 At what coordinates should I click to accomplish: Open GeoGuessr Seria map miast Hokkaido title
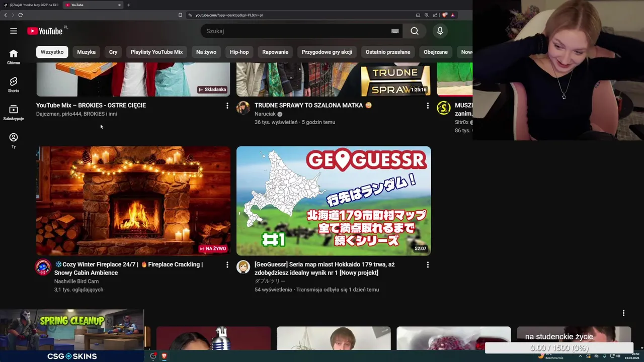pyautogui.click(x=325, y=268)
